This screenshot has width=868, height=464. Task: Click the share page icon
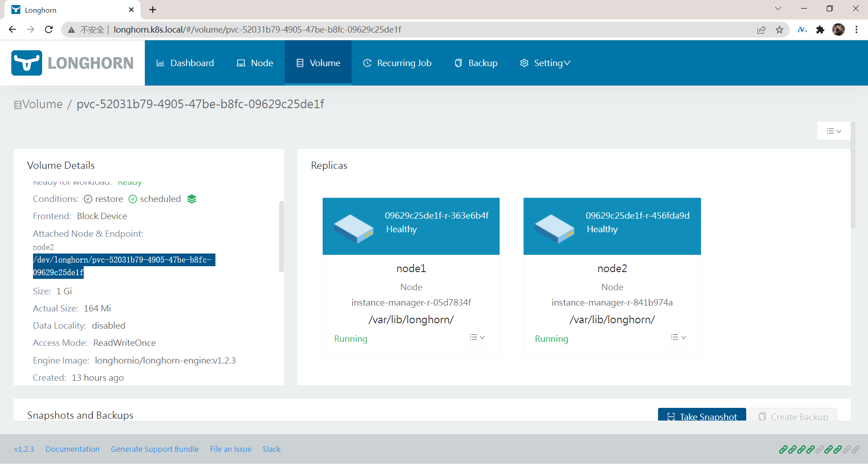761,30
